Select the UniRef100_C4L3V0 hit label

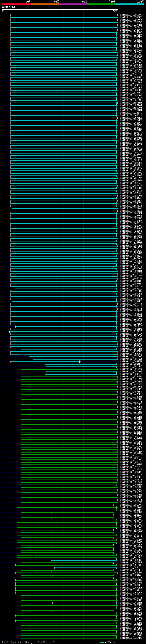tap(131, 379)
